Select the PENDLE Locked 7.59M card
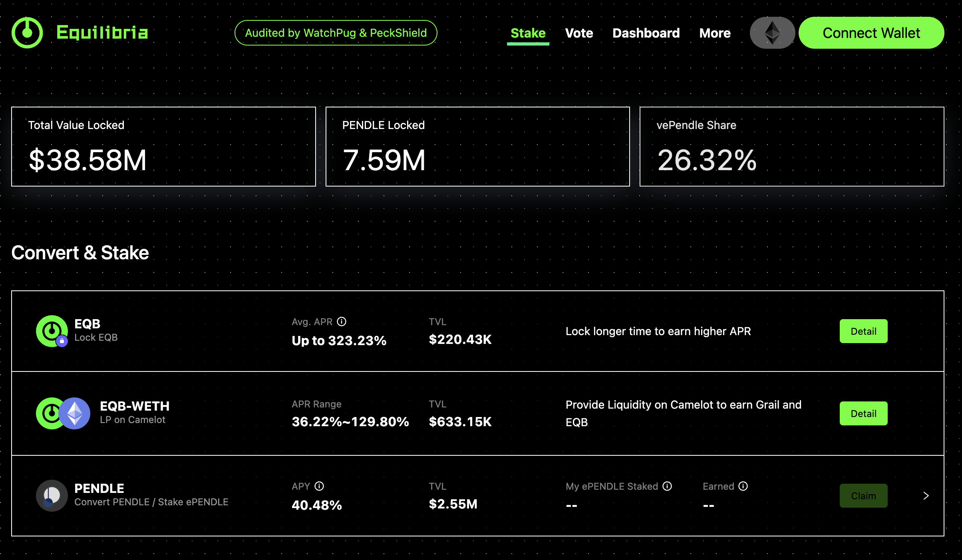This screenshot has height=560, width=962. [x=478, y=147]
